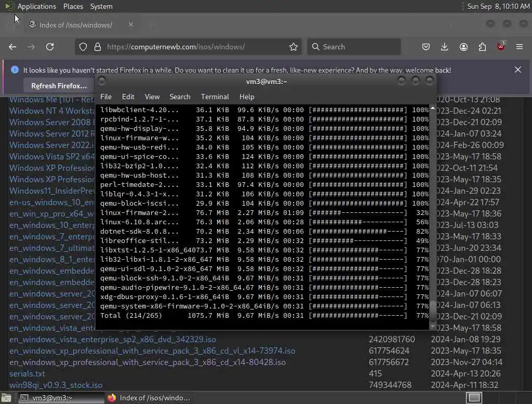Open the en_windows_7_ultimat… link
The image size is (532, 404).
tap(52, 248)
